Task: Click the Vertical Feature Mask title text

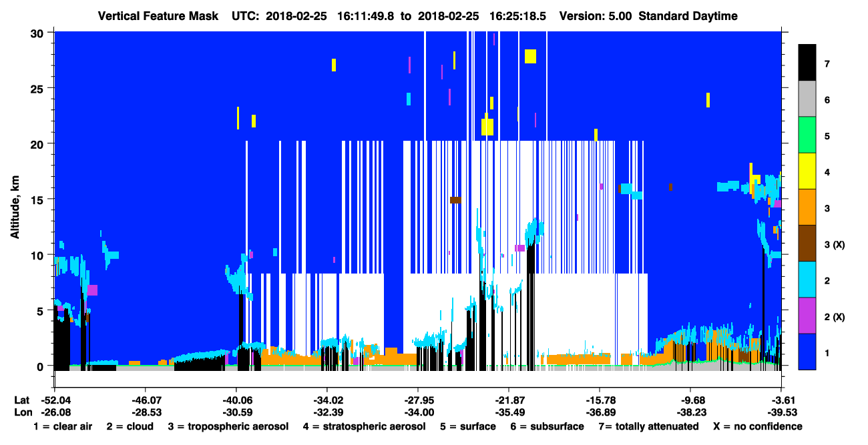Action: (x=158, y=16)
